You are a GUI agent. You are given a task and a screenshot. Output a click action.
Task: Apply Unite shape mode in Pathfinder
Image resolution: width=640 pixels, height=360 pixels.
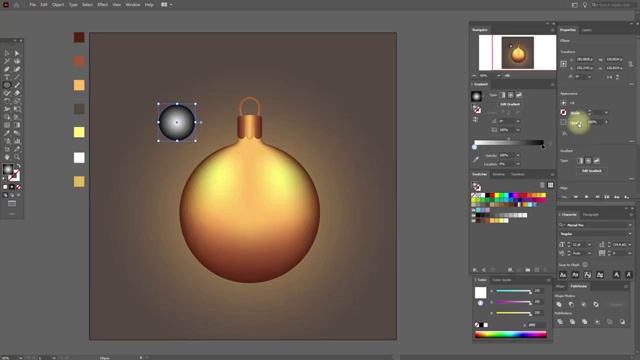[x=559, y=304]
